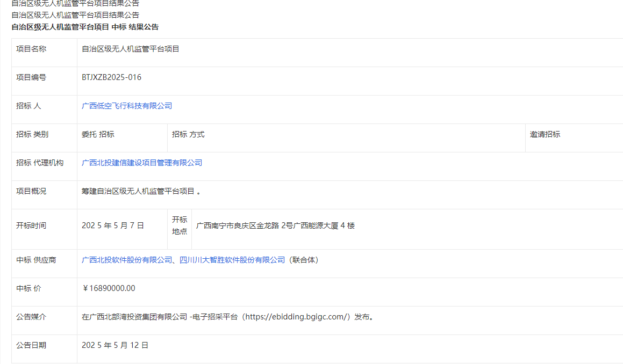Click the 开标 地点 label cell

180,229
